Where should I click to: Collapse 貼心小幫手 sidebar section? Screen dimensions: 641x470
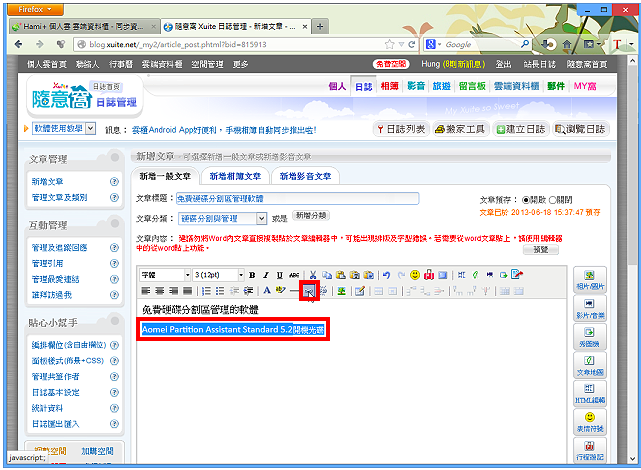click(x=115, y=321)
